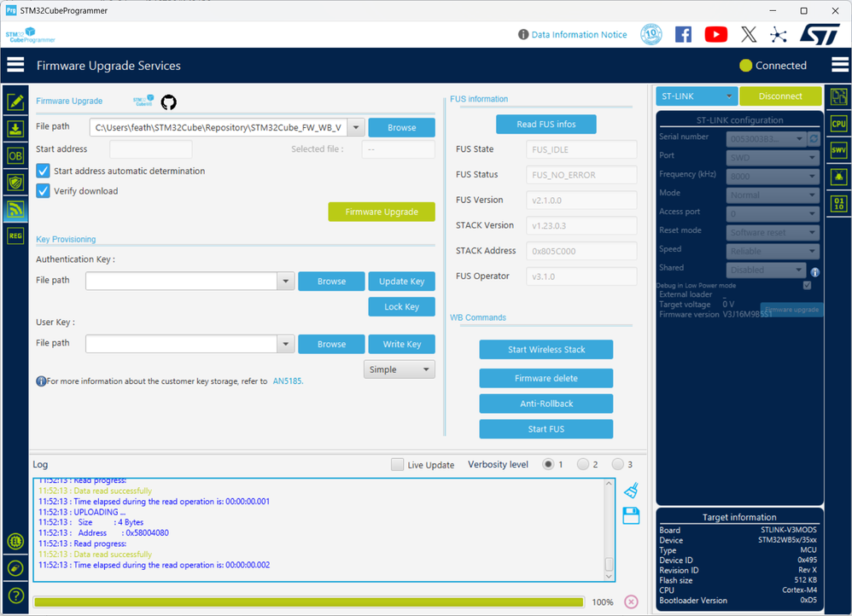This screenshot has height=616, width=852.
Task: Click the GitHub icon near Firmware Upgrade
Action: pyautogui.click(x=168, y=102)
